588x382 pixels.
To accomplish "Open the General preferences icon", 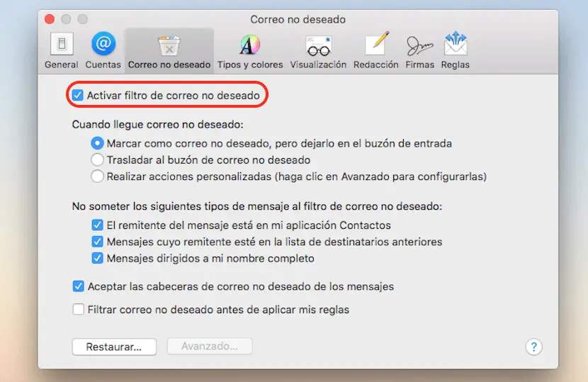I will tap(62, 44).
